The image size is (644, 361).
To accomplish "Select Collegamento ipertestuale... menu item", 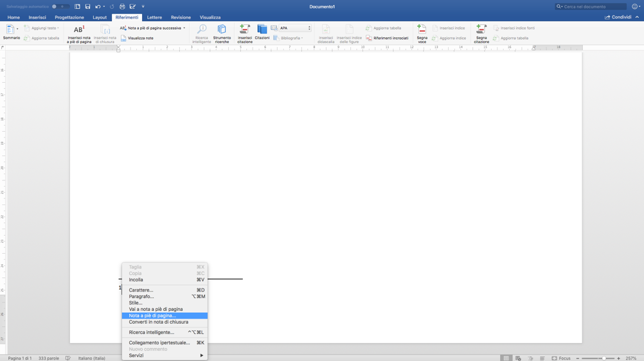I will pyautogui.click(x=165, y=342).
